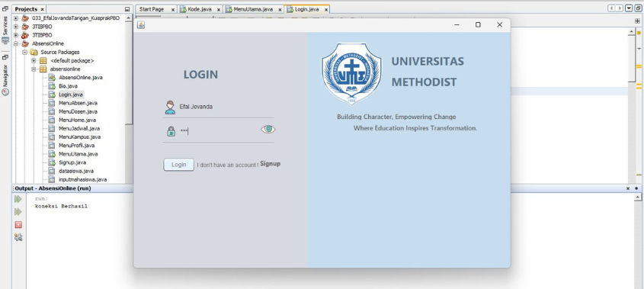The height and width of the screenshot is (289, 644).
Task: Click the "koneksi Berhasil" output line
Action: (61, 207)
